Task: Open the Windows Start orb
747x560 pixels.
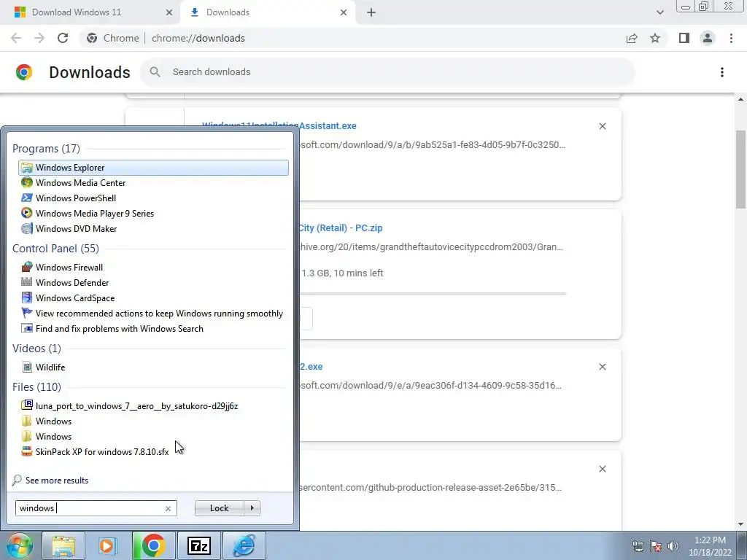Action: coord(19,545)
